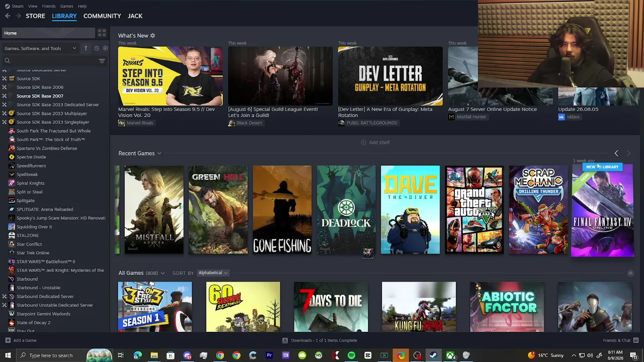Click the Windows taskbar search box
This screenshot has height=362, width=644.
tap(64, 355)
